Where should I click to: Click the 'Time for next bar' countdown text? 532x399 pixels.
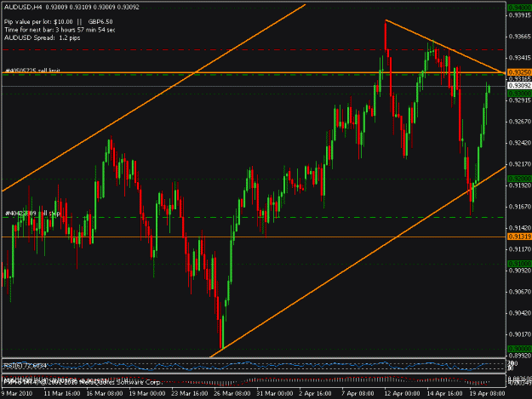click(x=60, y=30)
